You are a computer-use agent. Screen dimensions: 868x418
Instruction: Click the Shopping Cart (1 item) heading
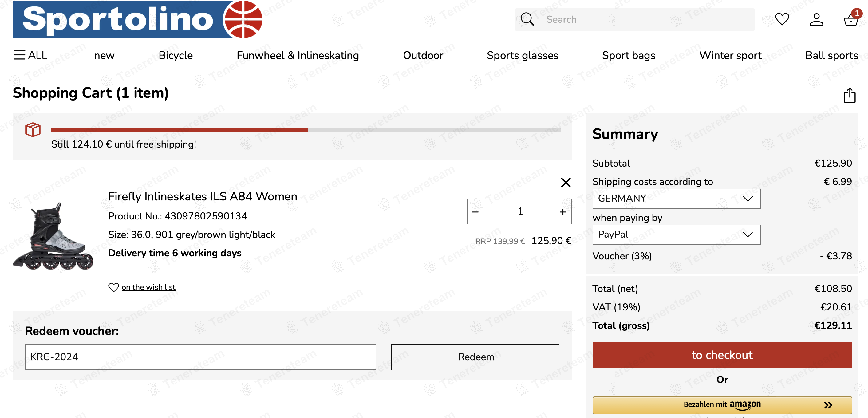point(91,93)
